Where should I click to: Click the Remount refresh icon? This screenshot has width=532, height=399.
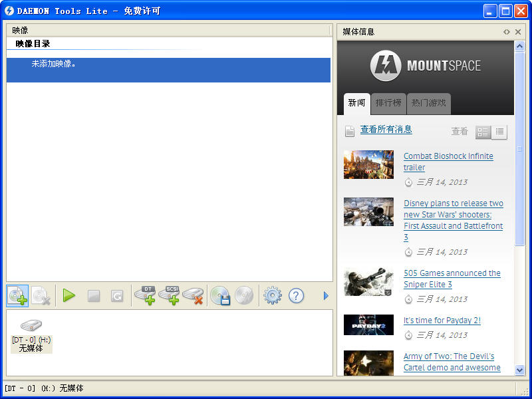pyautogui.click(x=117, y=296)
